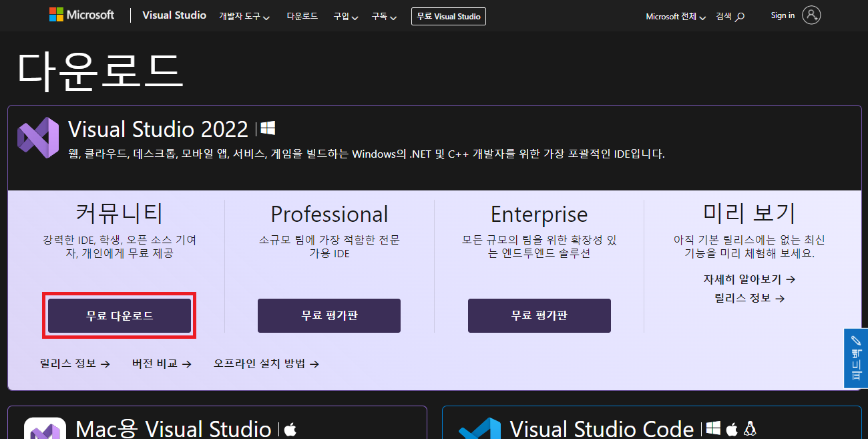This screenshot has width=868, height=439.
Task: Click the large 다운로드 page title
Action: [x=99, y=71]
